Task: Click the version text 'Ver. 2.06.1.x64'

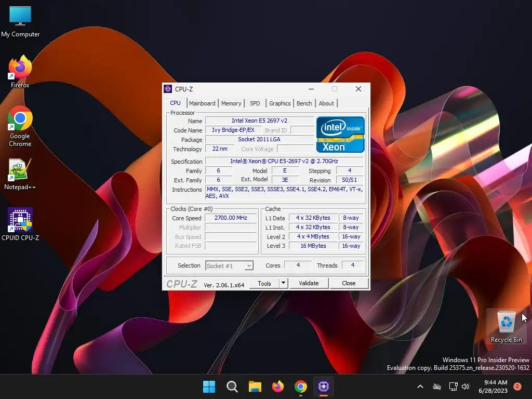Action: click(x=224, y=285)
